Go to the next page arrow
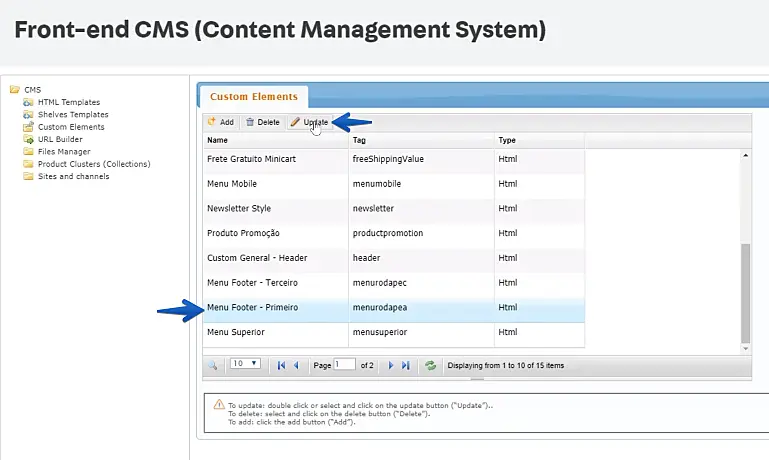The width and height of the screenshot is (769, 460). point(391,365)
